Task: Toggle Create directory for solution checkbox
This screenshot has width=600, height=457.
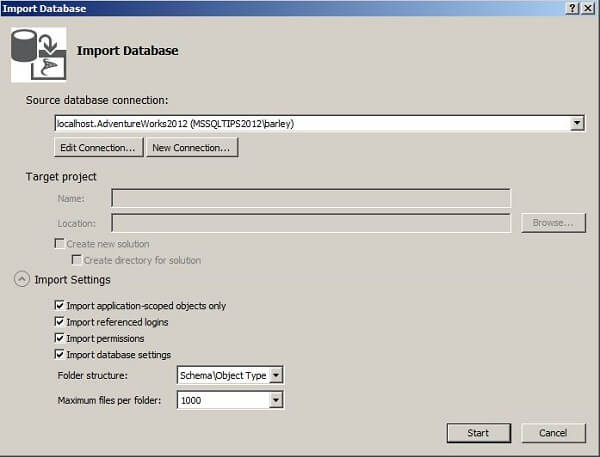Action: [77, 260]
